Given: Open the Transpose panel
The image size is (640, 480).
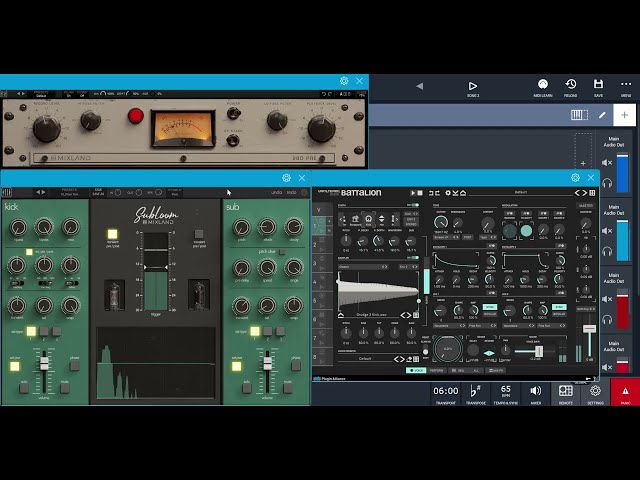Looking at the screenshot, I should [x=476, y=394].
